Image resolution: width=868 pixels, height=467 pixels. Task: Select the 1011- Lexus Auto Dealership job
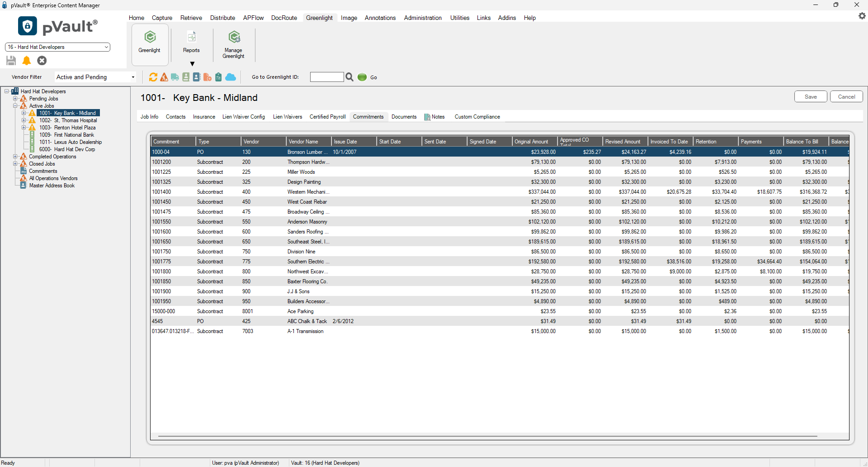tap(70, 142)
